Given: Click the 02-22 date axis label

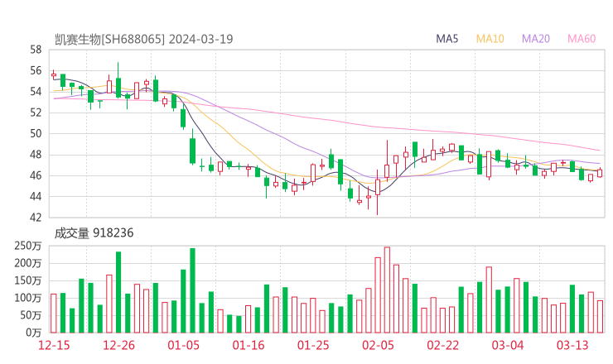Looking at the screenshot, I should (x=442, y=345).
